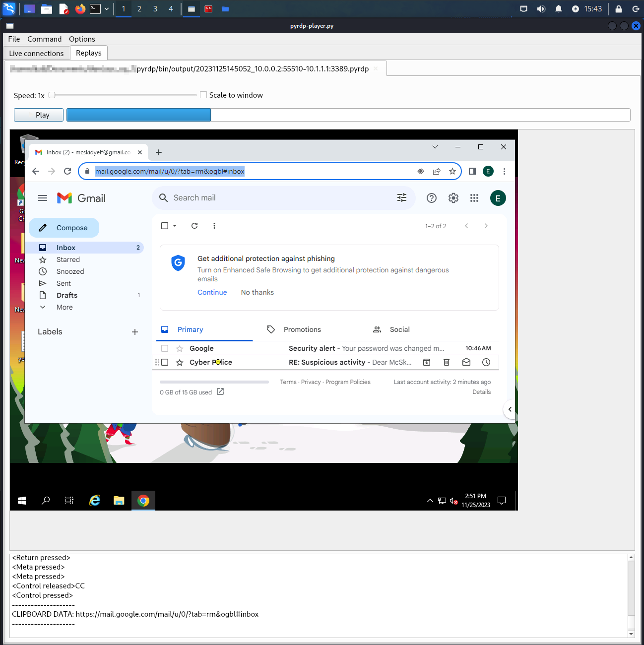Mark the Cyber Police email as read
The image size is (644, 645).
(466, 362)
